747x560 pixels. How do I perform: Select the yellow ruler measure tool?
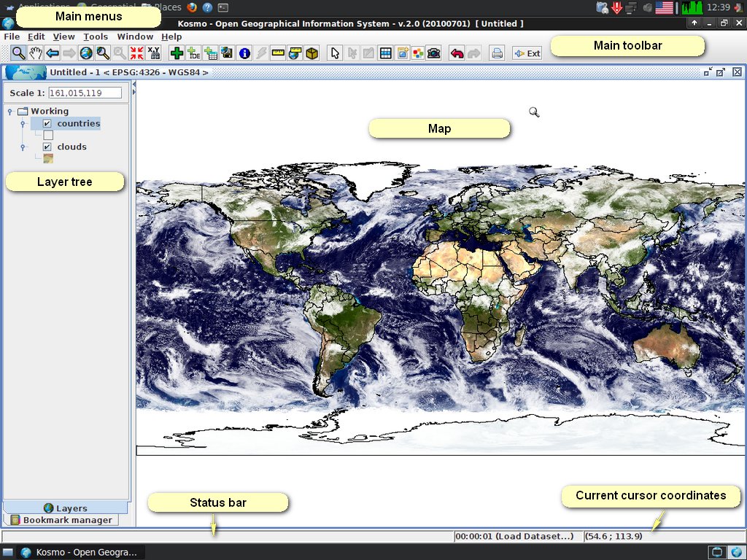pos(278,52)
